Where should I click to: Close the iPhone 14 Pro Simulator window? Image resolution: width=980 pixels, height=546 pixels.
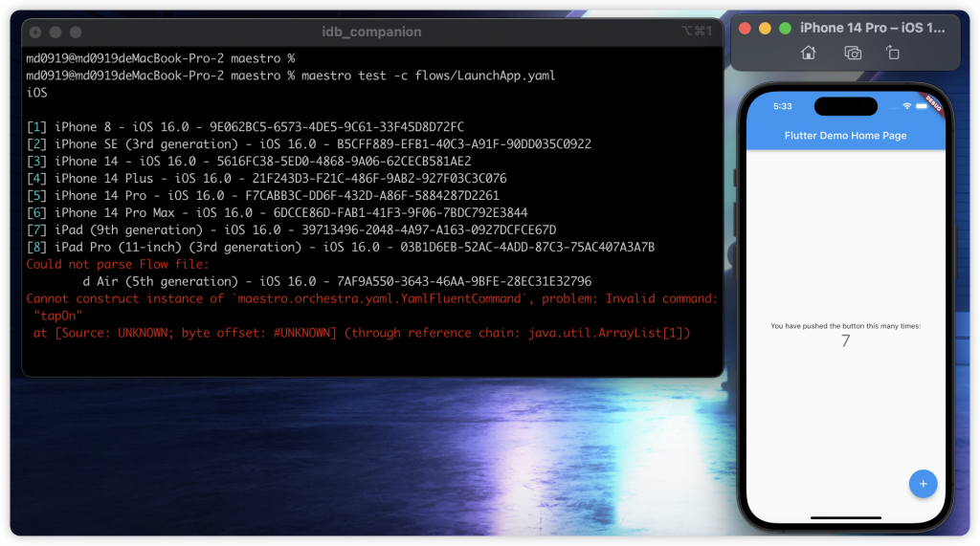pyautogui.click(x=745, y=28)
